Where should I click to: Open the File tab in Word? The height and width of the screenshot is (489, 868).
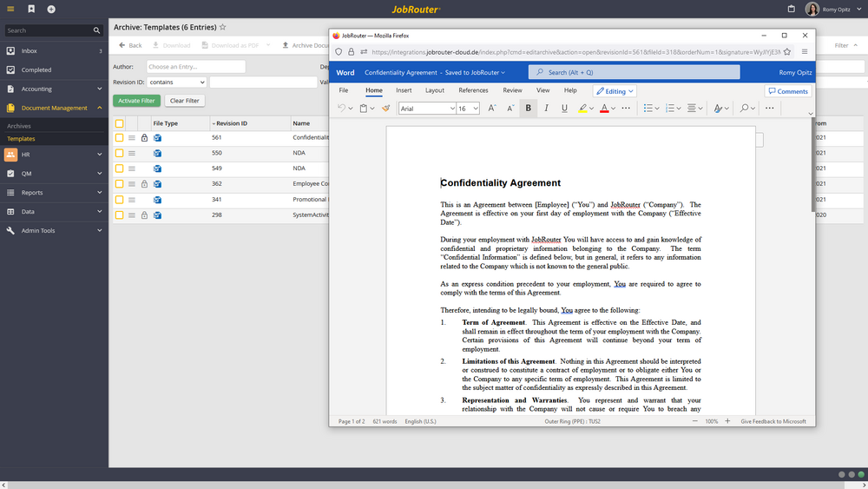(x=344, y=90)
